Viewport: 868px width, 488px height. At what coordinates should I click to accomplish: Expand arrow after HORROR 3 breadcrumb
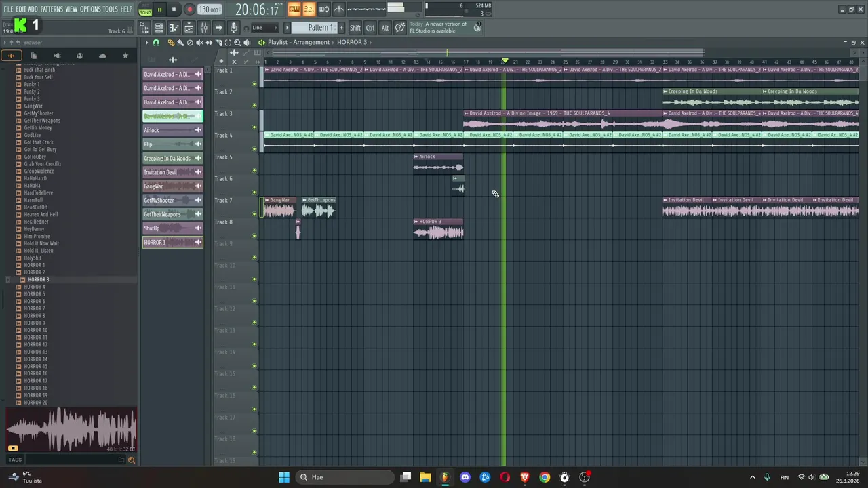point(372,42)
